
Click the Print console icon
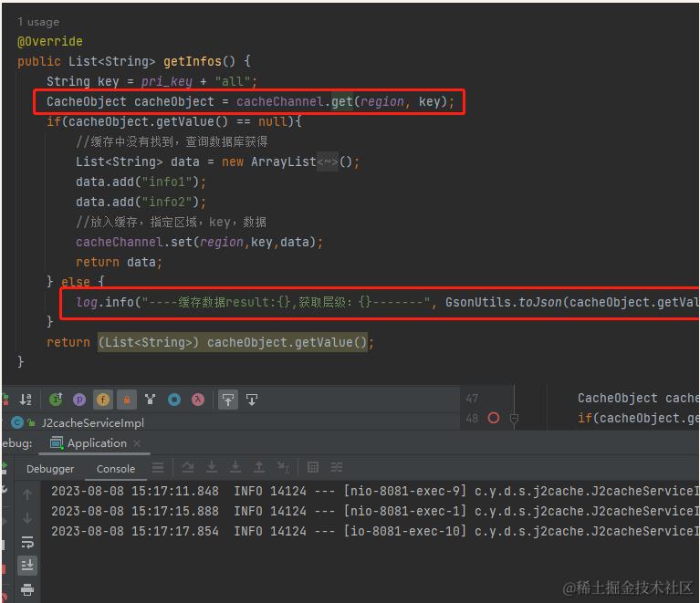pyautogui.click(x=27, y=589)
